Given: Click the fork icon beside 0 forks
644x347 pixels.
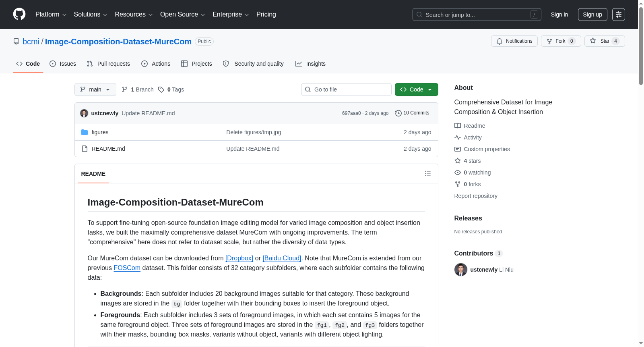Looking at the screenshot, I should 458,184.
